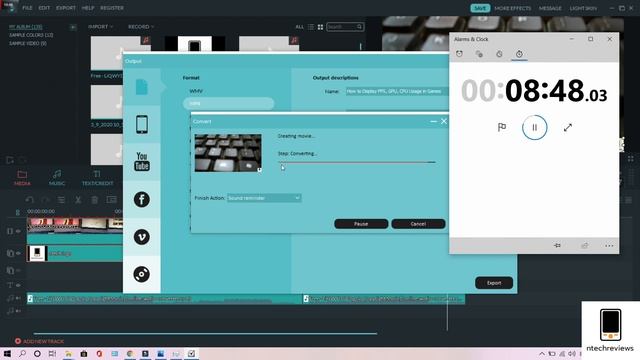This screenshot has width=640, height=360.
Task: Click the Split scissors icon in timeline toolbar
Action: (x=78, y=200)
